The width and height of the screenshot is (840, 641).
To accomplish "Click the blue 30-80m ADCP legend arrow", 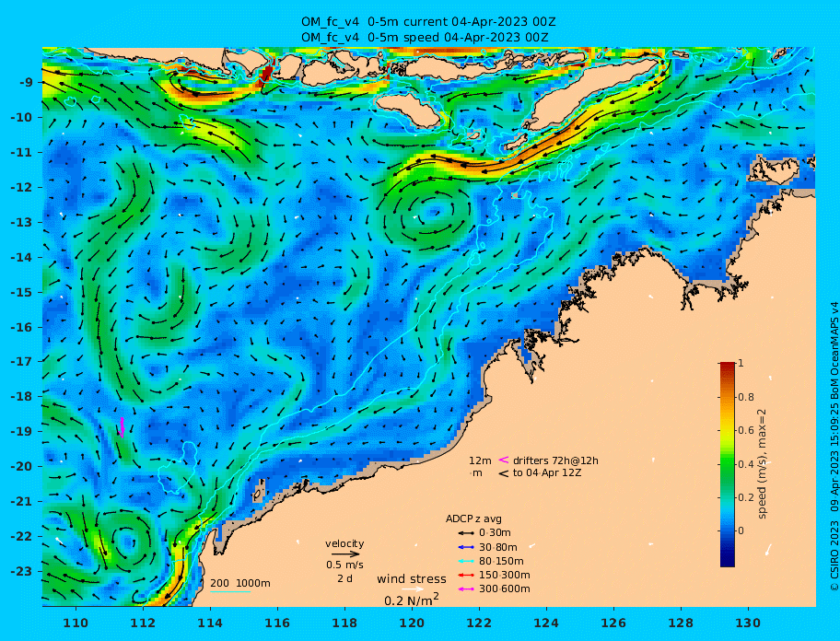I will 466,547.
